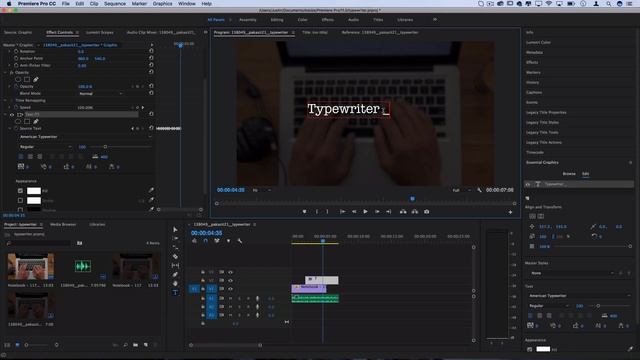Click the fill eyedropper in Effect Controls
Viewport: 640px width, 360px height.
pos(151,190)
